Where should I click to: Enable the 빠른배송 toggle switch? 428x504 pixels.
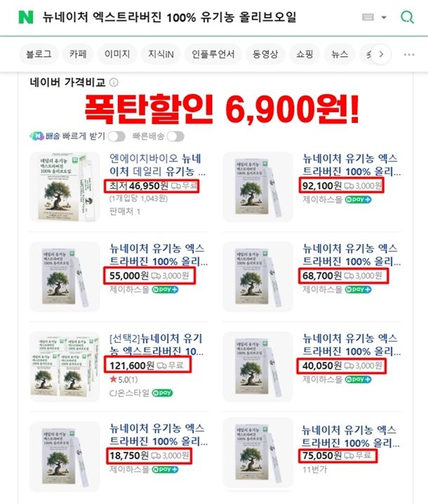coord(175,136)
